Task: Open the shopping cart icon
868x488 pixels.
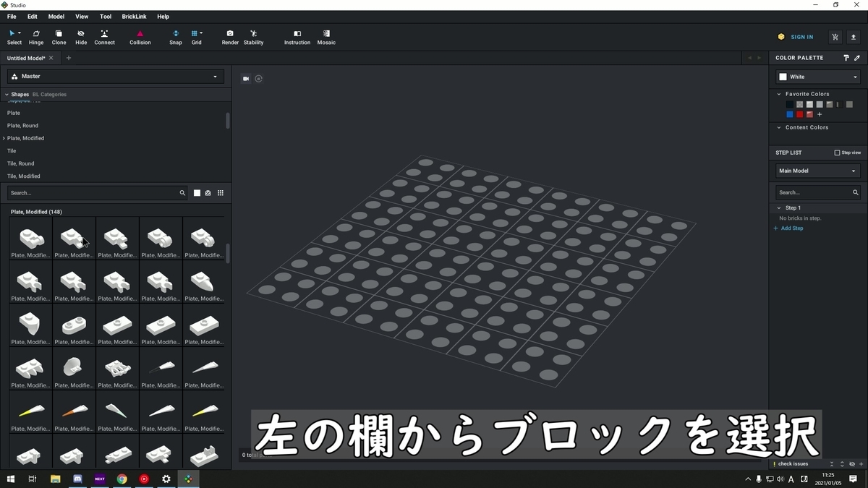Action: tap(835, 37)
